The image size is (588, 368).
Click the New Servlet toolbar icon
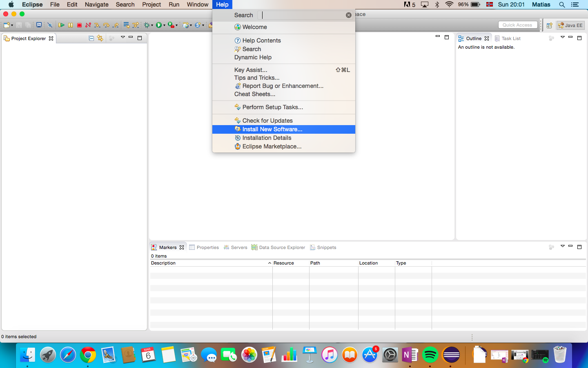coord(198,25)
